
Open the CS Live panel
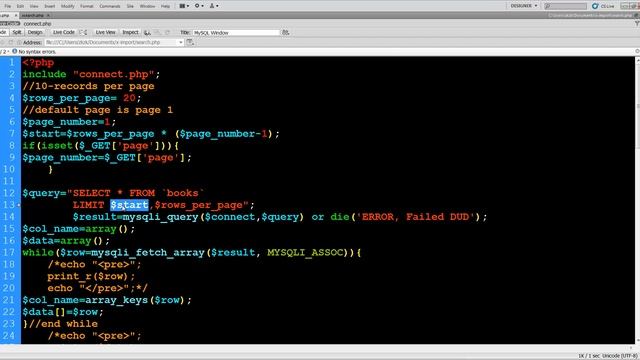603,6
